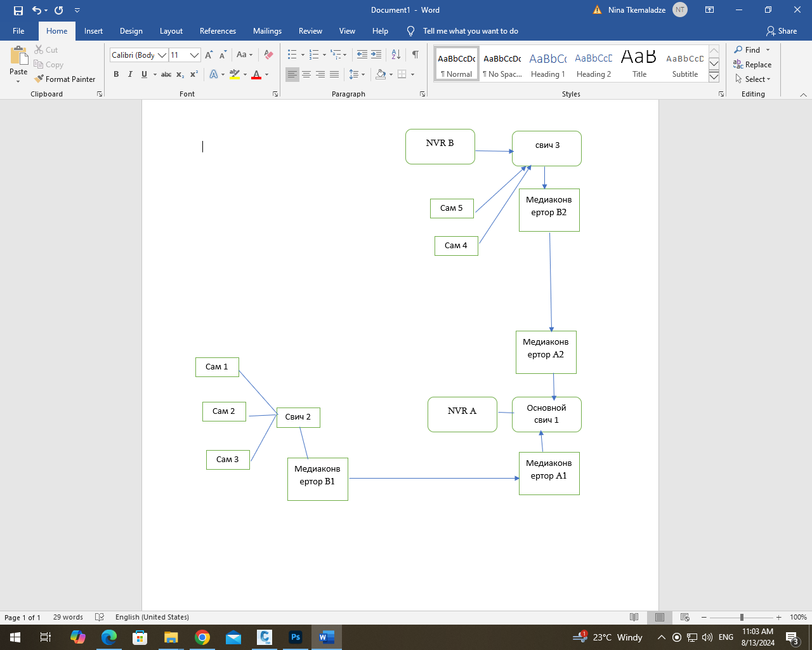Click the Replace button

coord(753,65)
